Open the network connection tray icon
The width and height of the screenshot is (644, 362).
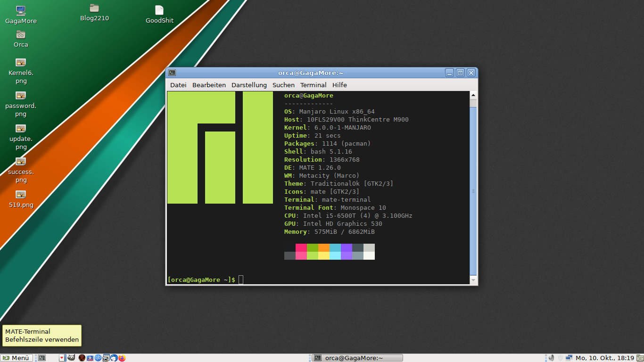pos(569,358)
